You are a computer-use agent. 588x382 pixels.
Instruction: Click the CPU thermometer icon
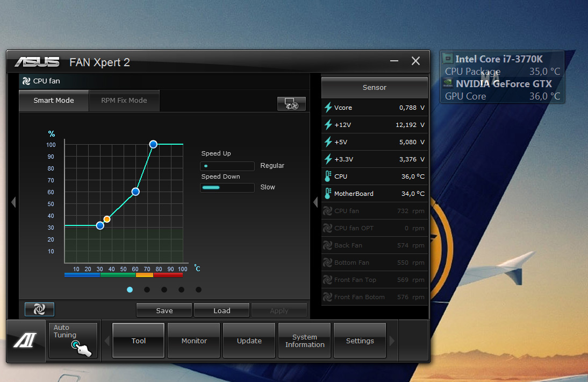tap(328, 176)
